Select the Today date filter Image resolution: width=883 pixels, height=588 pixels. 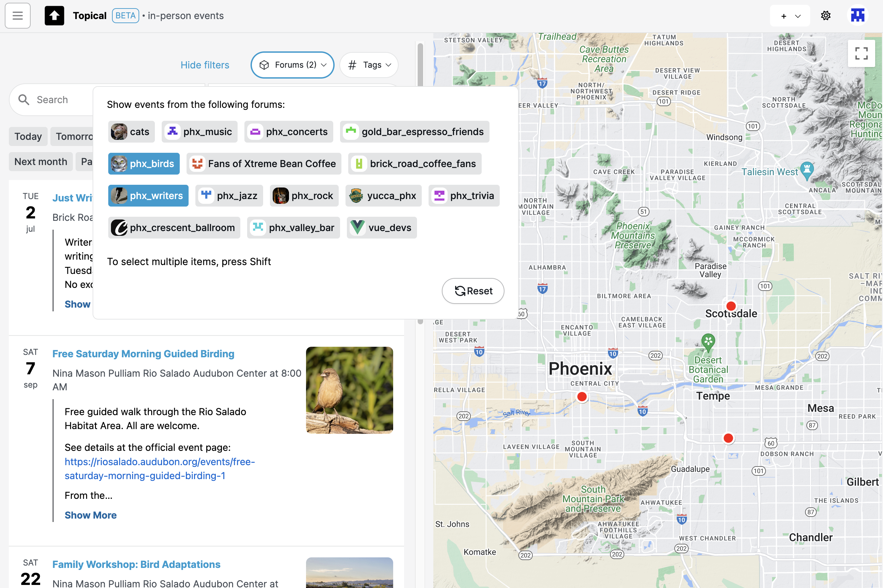click(x=28, y=136)
